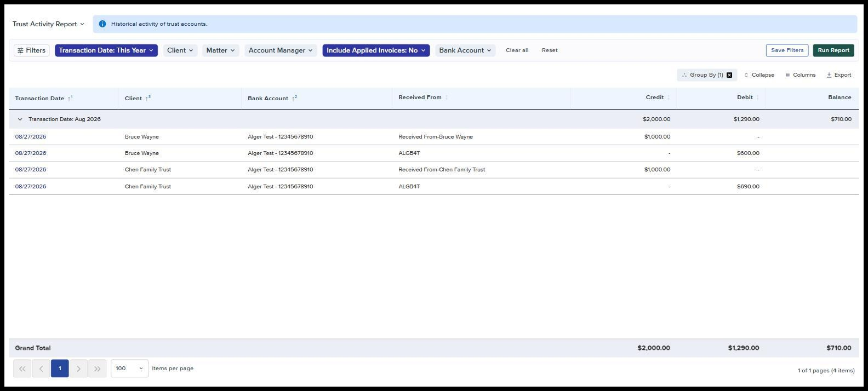Click the Run Report button
The width and height of the screenshot is (868, 391).
[x=833, y=50]
